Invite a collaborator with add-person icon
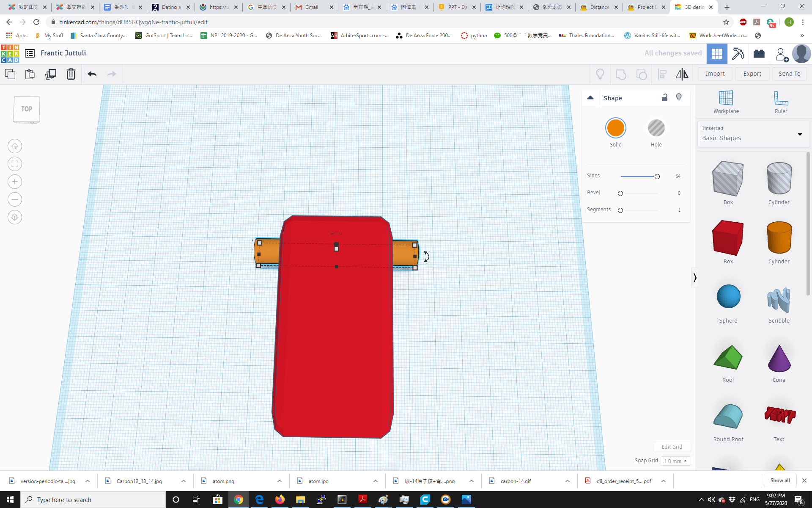 782,54
